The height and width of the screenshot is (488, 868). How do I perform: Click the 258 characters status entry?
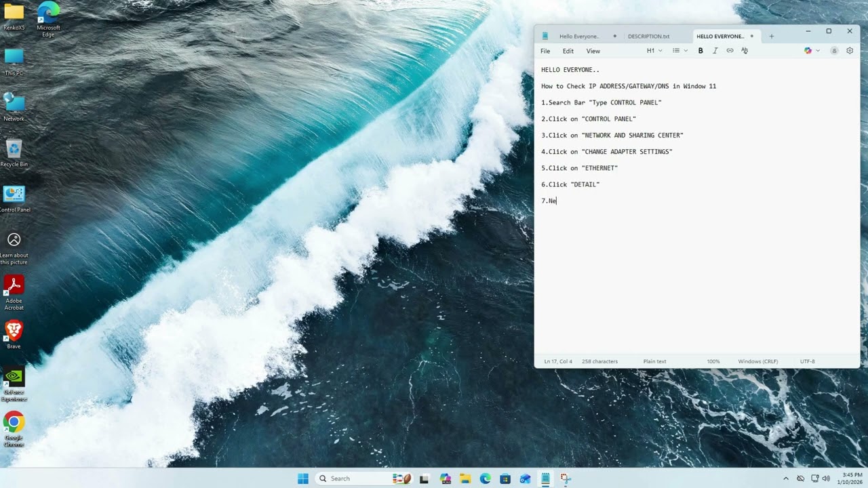pos(599,361)
